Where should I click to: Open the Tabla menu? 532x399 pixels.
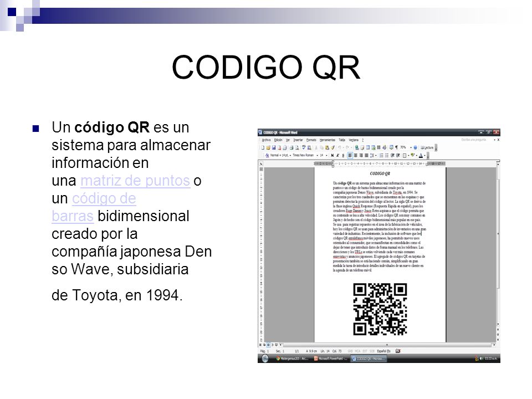tap(342, 140)
